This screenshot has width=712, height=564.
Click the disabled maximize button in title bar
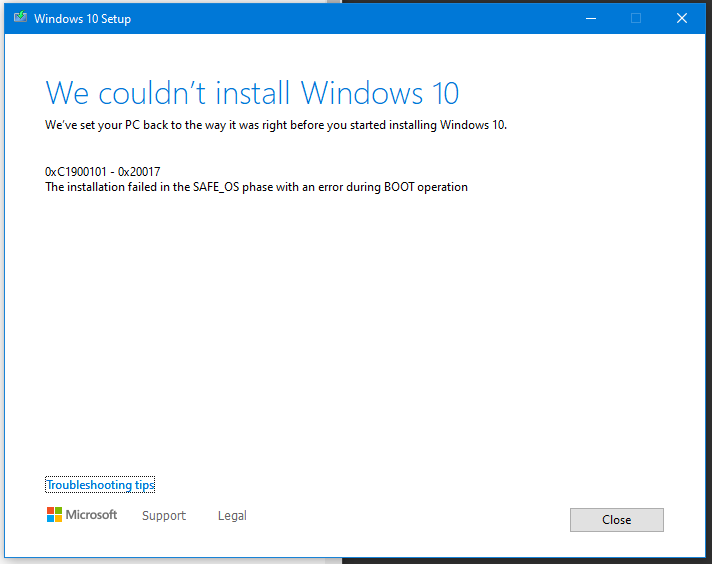(636, 18)
